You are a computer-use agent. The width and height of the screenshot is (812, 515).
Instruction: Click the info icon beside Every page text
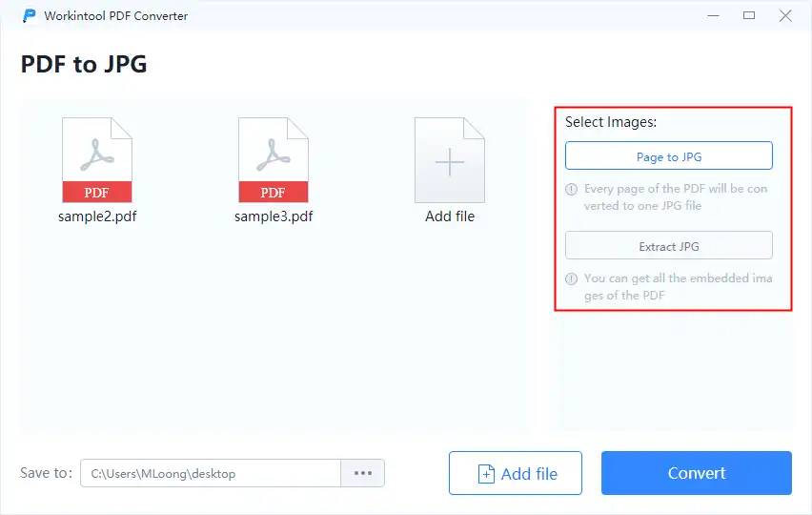571,189
